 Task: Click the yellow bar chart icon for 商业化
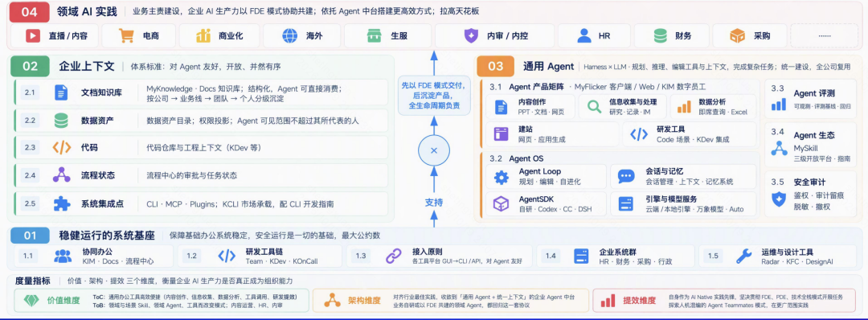[x=203, y=36]
